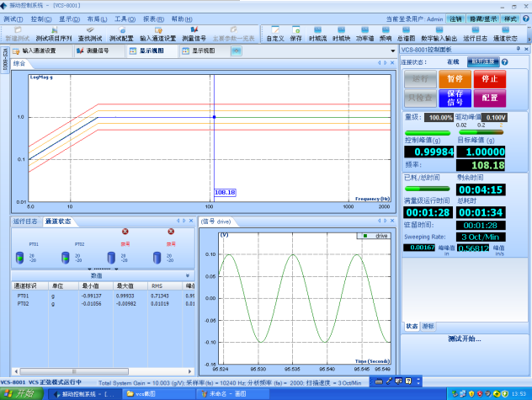Open 测试配置 from the toolbar

[121, 35]
